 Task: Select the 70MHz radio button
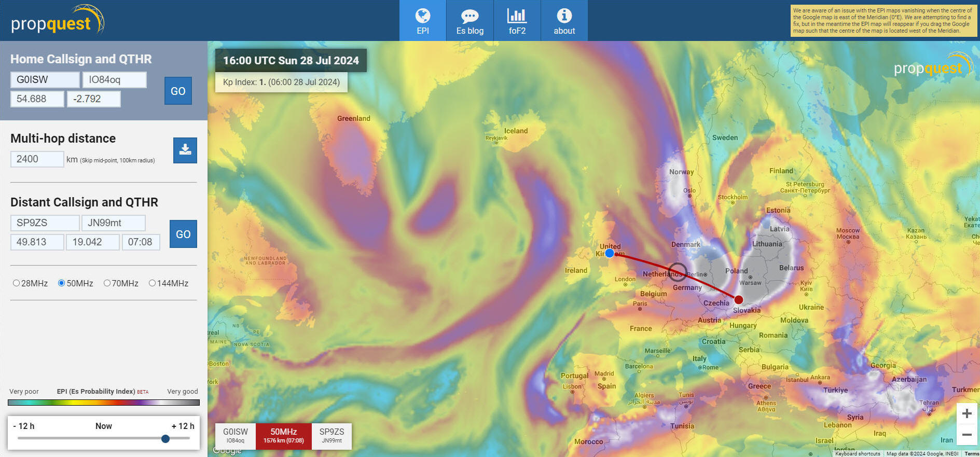coord(107,283)
